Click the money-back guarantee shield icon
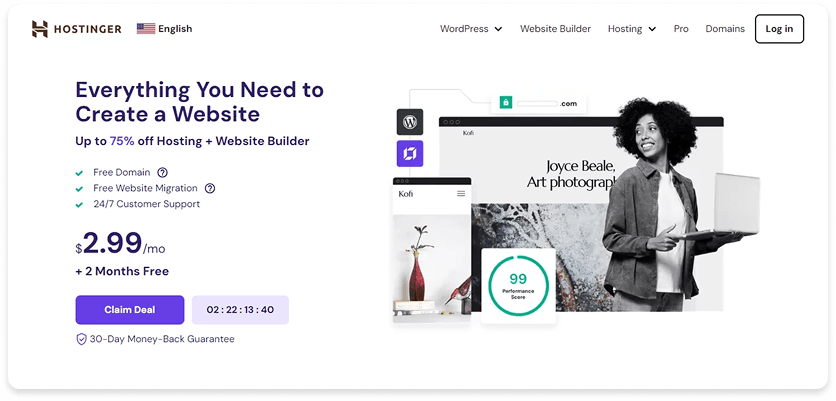 tap(81, 339)
